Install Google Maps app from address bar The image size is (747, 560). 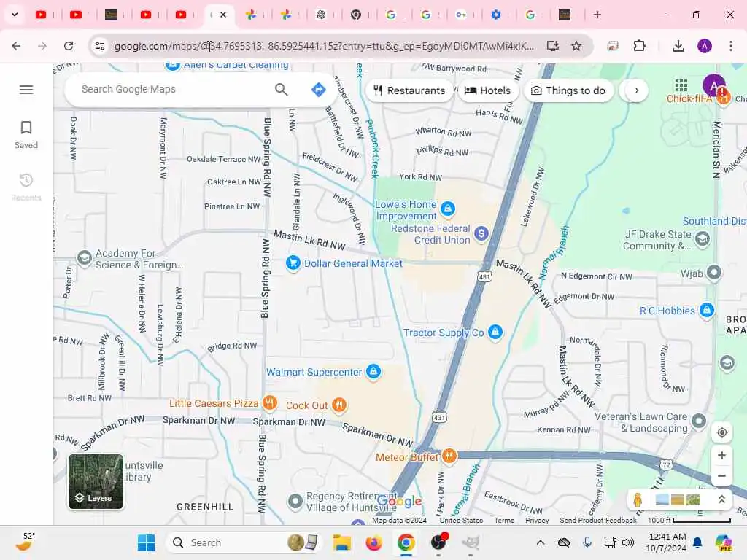click(x=553, y=46)
